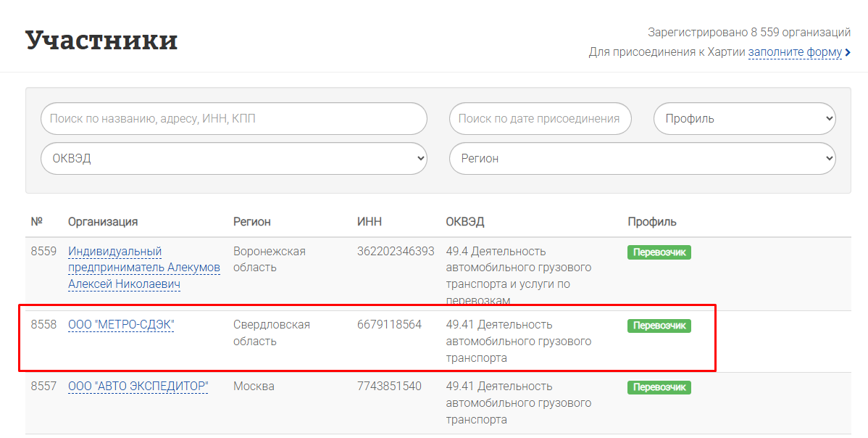Click ИНН number 6679118564

tap(389, 325)
